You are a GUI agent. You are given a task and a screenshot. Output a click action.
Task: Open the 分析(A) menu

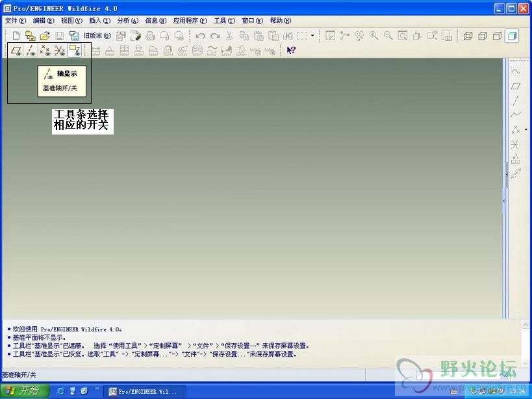128,21
